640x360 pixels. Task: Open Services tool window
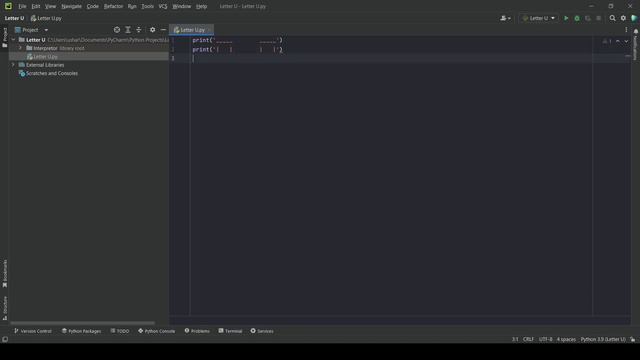click(262, 331)
